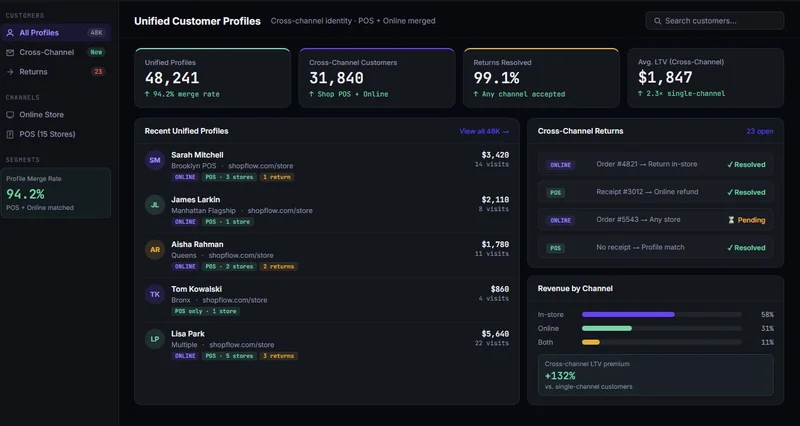Click the POS (15 Stores) receipt icon
800x426 pixels.
coord(10,134)
